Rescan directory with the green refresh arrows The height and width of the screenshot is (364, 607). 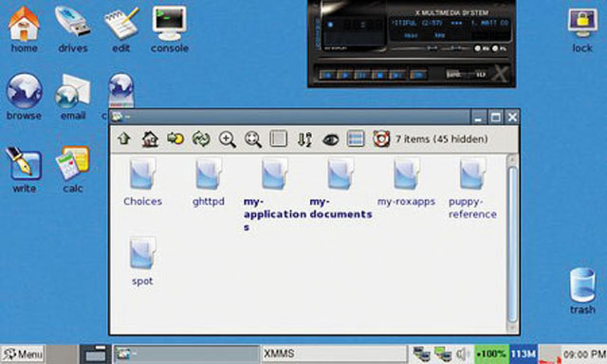[201, 138]
